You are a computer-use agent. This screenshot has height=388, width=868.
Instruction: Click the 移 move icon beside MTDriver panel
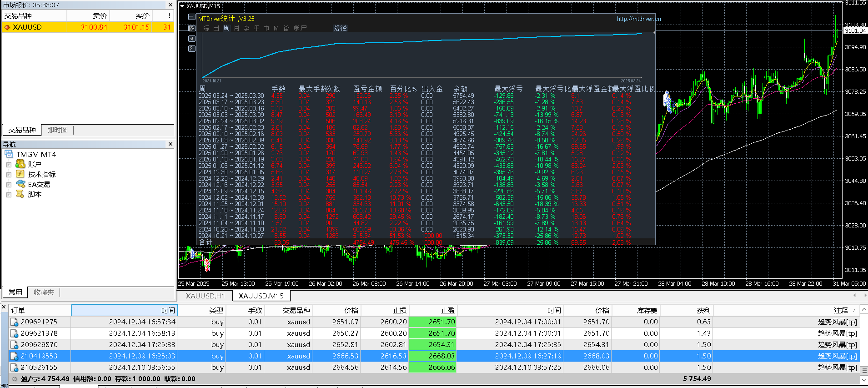[x=192, y=28]
